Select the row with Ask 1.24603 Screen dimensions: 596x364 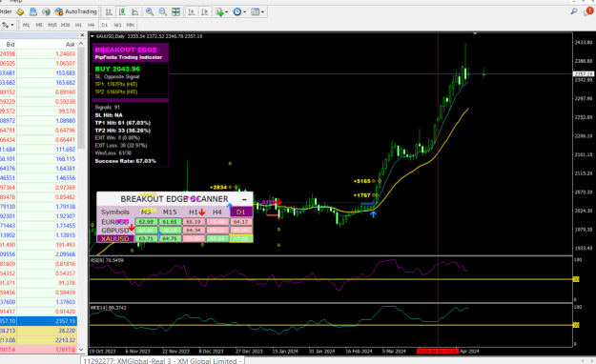[x=38, y=54]
